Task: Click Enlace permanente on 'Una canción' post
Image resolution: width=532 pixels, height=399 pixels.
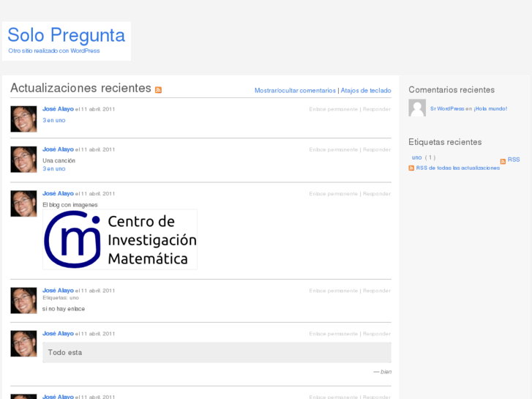Action: click(x=333, y=150)
